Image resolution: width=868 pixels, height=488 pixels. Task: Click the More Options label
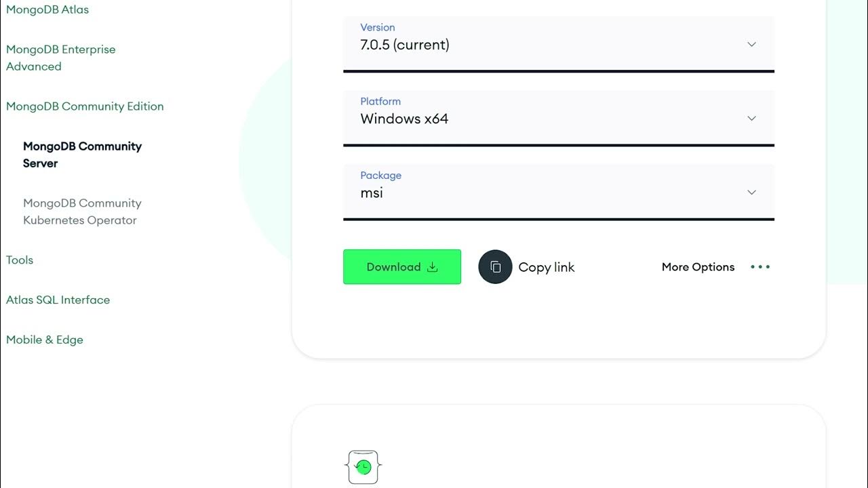point(698,267)
